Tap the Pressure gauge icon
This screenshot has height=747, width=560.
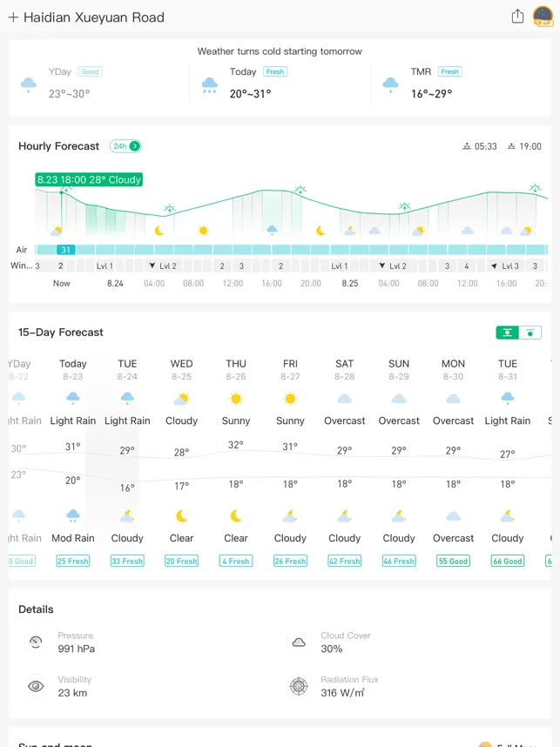(x=36, y=643)
